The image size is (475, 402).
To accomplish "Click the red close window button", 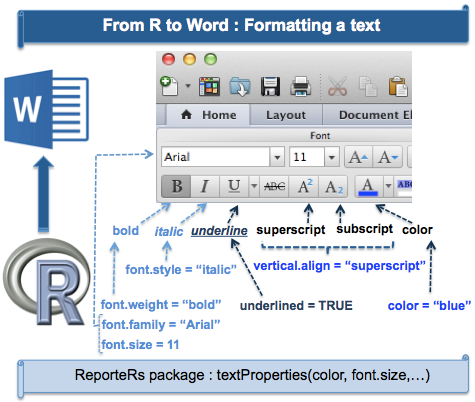I will tap(168, 59).
